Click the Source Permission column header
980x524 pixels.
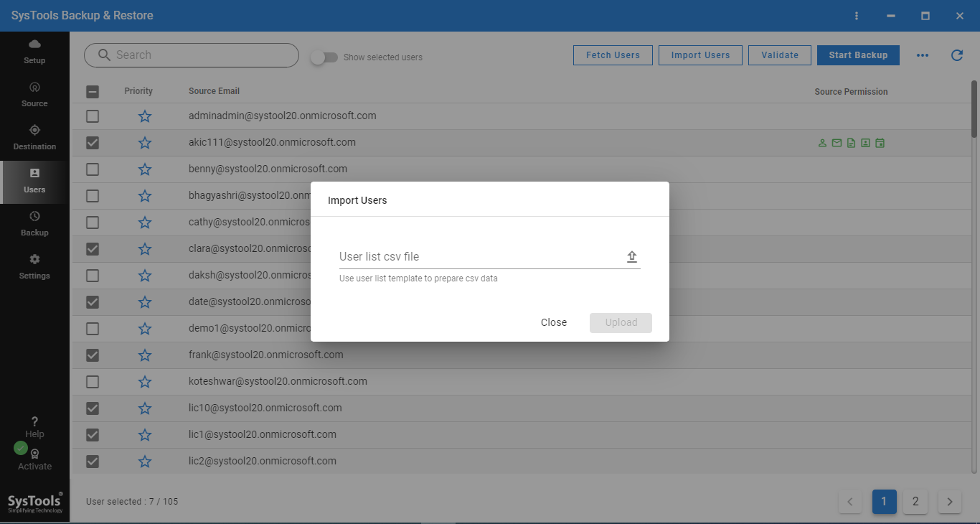pyautogui.click(x=851, y=92)
